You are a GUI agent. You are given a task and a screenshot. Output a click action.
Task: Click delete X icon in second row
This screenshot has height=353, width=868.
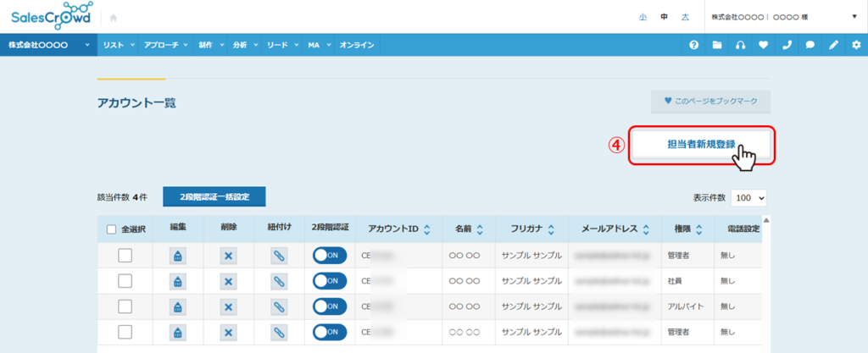click(228, 280)
